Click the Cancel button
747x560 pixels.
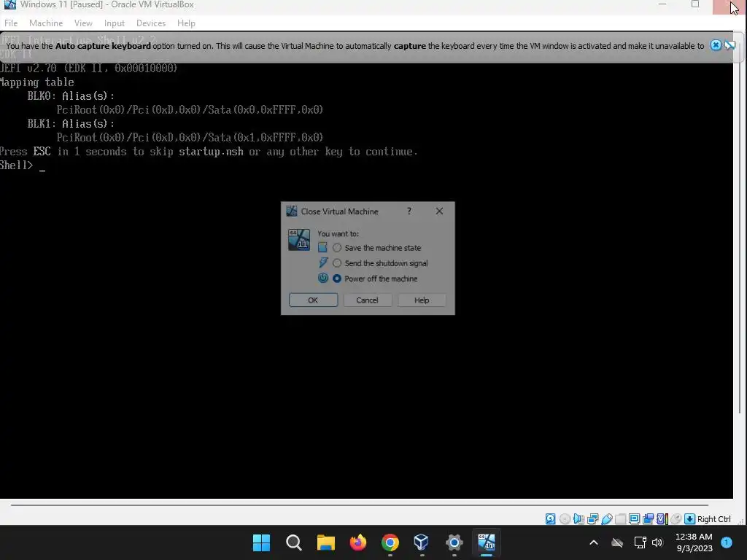pos(368,300)
